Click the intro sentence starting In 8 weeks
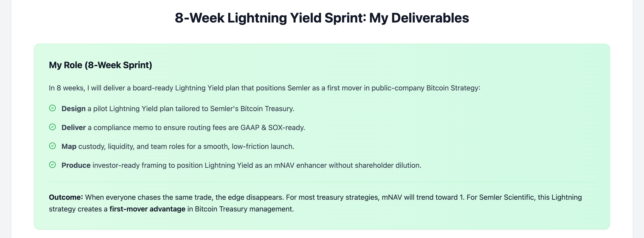The image size is (644, 238). click(x=264, y=88)
